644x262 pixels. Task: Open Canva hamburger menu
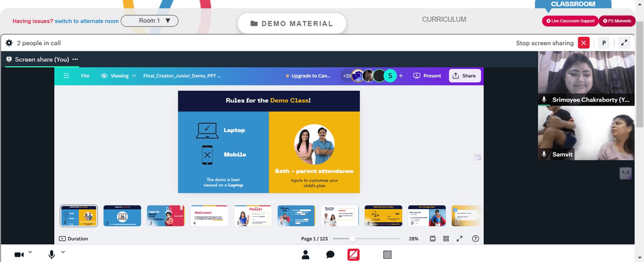click(x=66, y=76)
